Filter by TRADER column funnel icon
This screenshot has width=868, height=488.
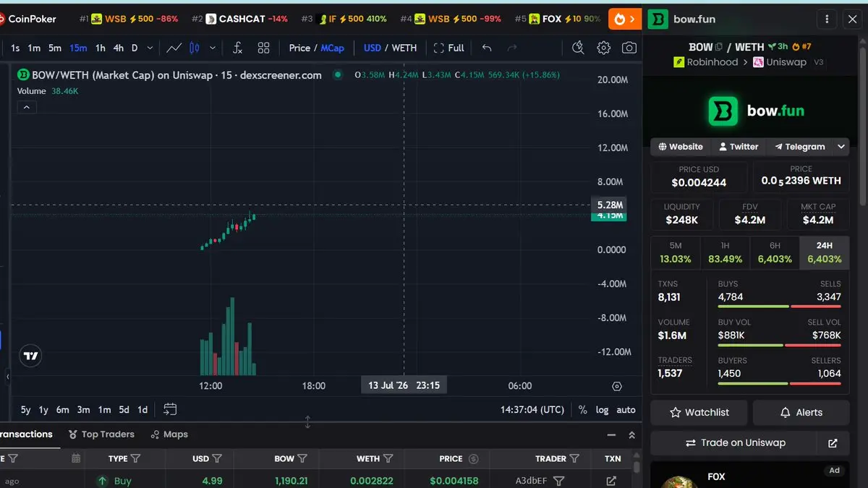[x=574, y=458]
